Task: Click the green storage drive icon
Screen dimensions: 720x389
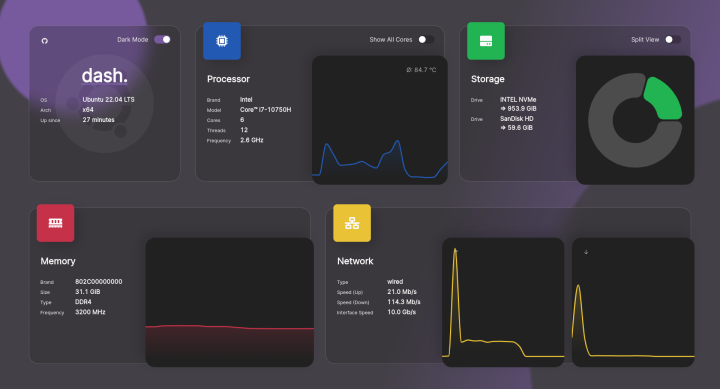Action: pos(486,41)
